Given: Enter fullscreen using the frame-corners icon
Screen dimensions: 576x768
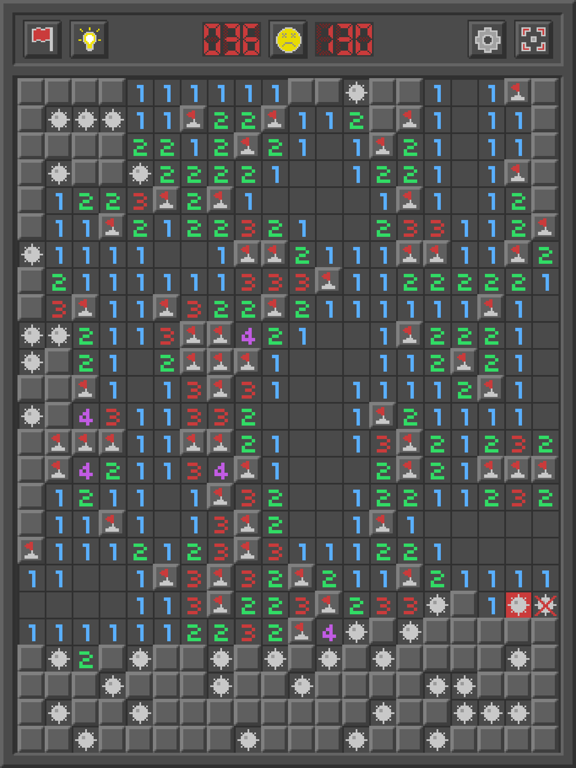Looking at the screenshot, I should tap(533, 39).
